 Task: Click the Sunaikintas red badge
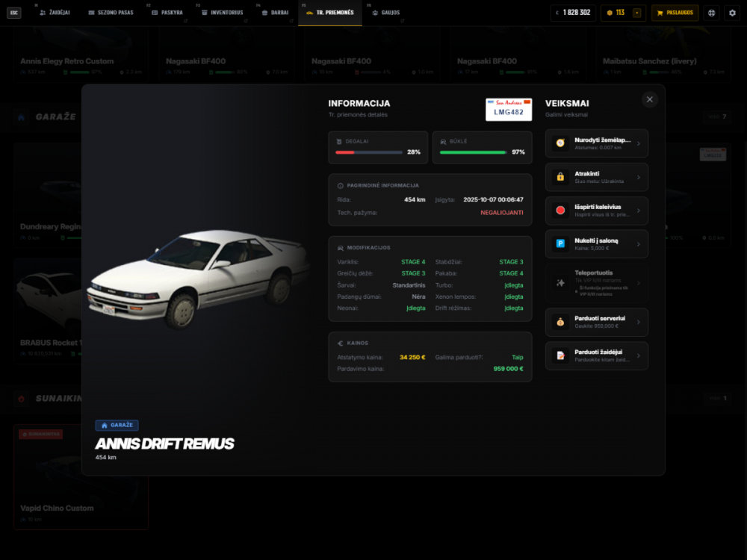(40, 435)
